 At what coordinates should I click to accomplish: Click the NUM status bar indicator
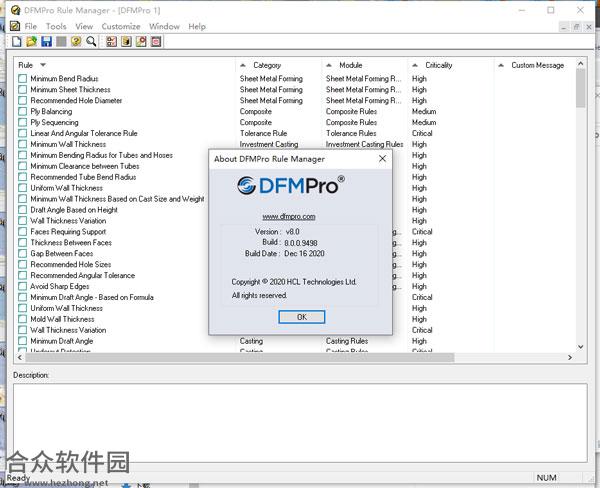(x=546, y=478)
